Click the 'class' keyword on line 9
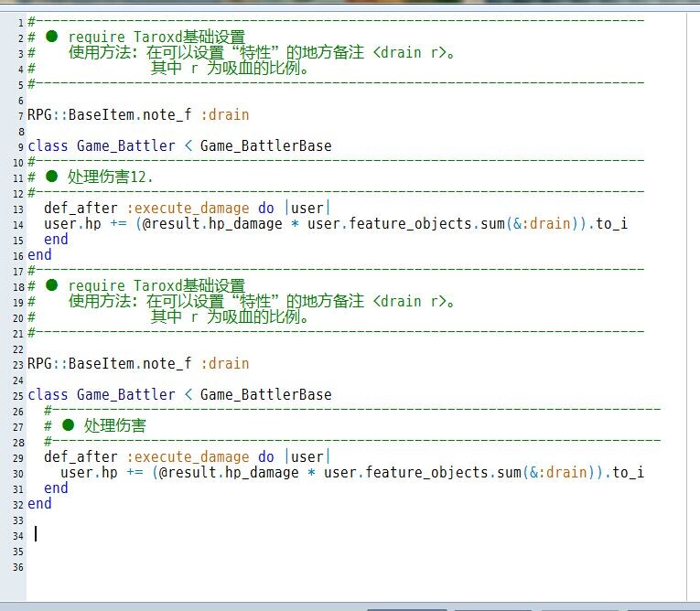Screen dimensions: 700x611 coord(48,146)
